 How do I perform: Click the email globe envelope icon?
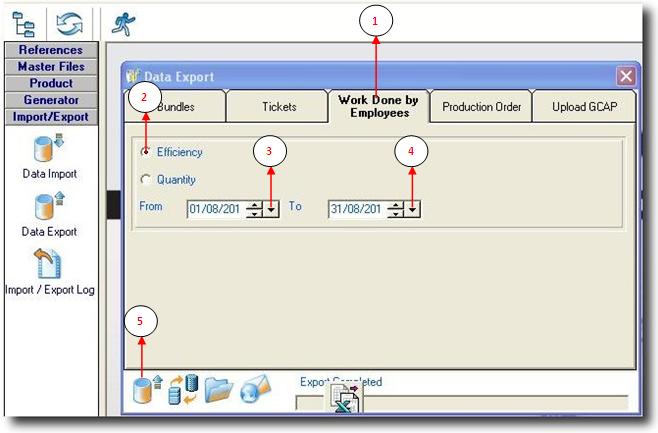click(256, 390)
